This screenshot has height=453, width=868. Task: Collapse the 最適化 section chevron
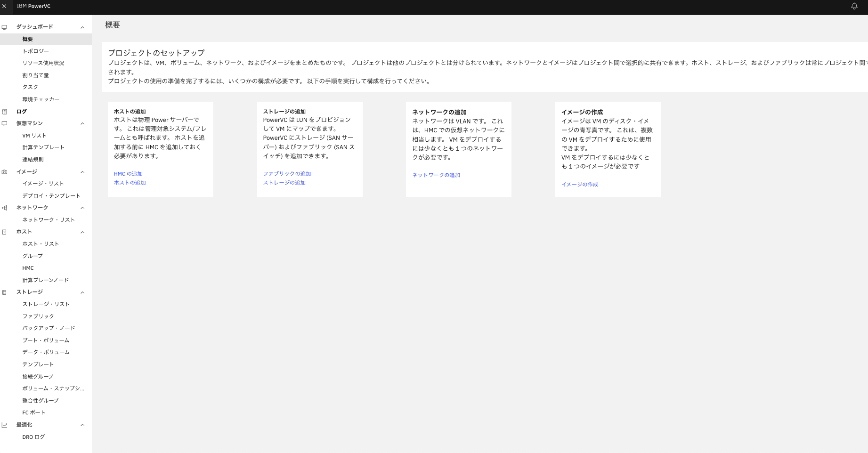[82, 425]
